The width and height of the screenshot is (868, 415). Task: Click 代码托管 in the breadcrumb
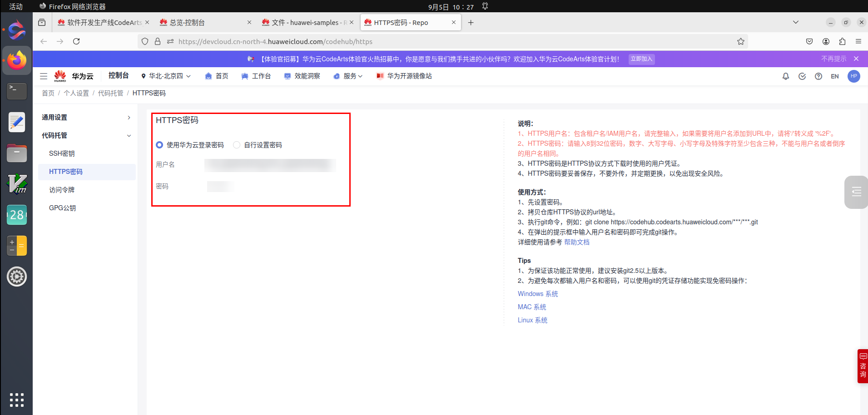(111, 93)
